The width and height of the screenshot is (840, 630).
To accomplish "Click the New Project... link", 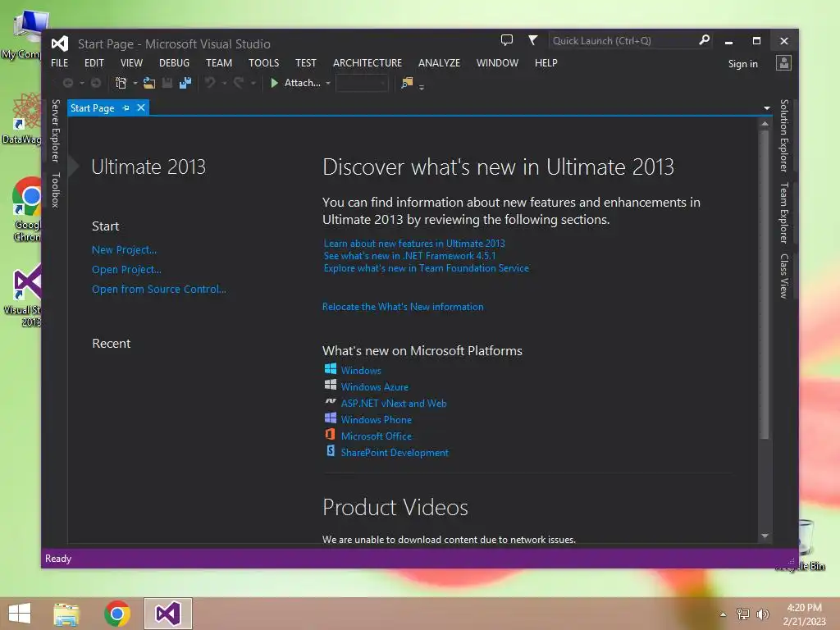I will click(125, 250).
